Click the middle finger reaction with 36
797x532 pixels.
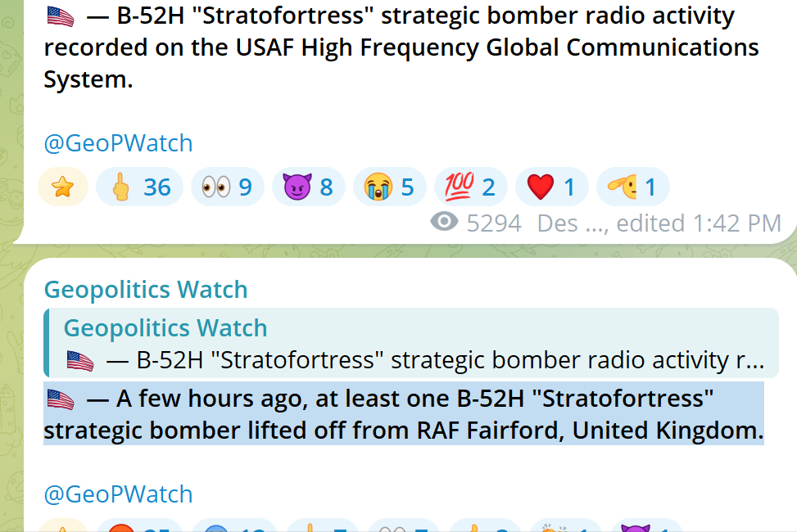click(x=140, y=187)
